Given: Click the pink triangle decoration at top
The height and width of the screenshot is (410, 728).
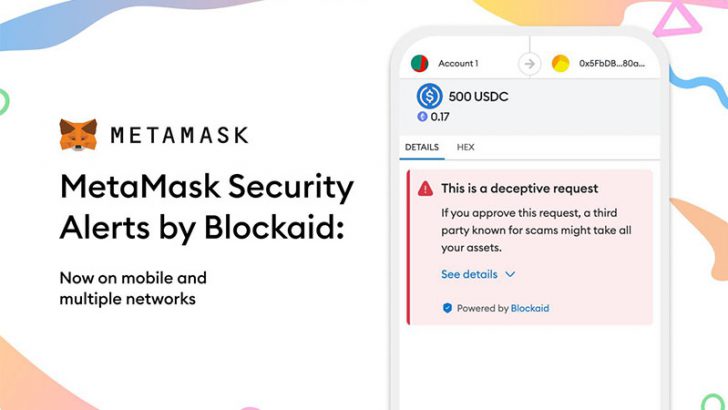Looking at the screenshot, I should (x=677, y=20).
